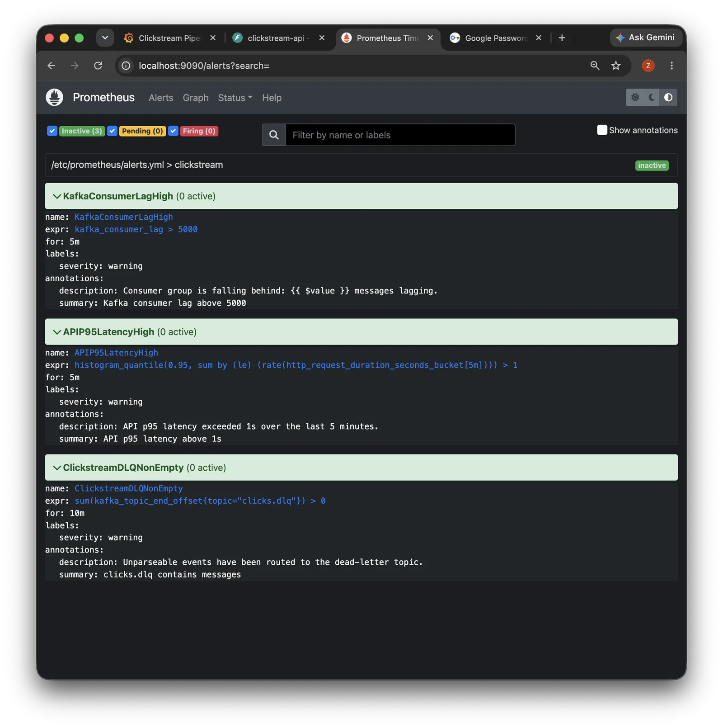Screen dimensions: 723x728
Task: Select browser-preferred theme contrast icon
Action: tap(668, 97)
